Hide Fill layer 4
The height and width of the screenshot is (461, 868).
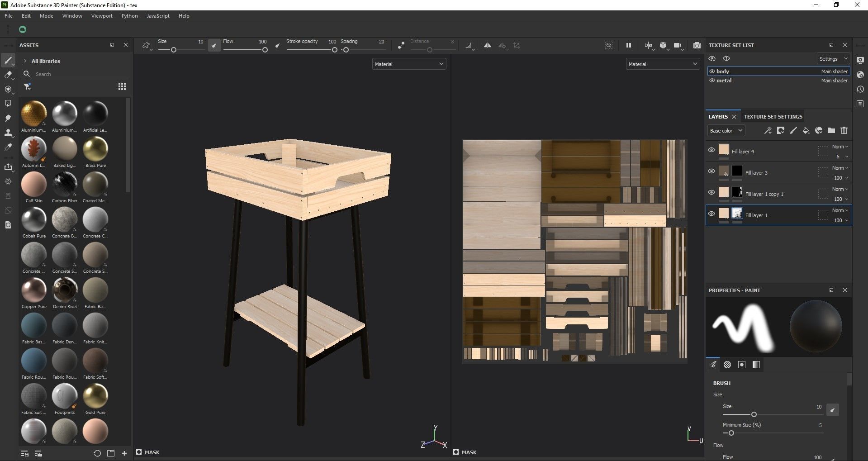click(711, 150)
